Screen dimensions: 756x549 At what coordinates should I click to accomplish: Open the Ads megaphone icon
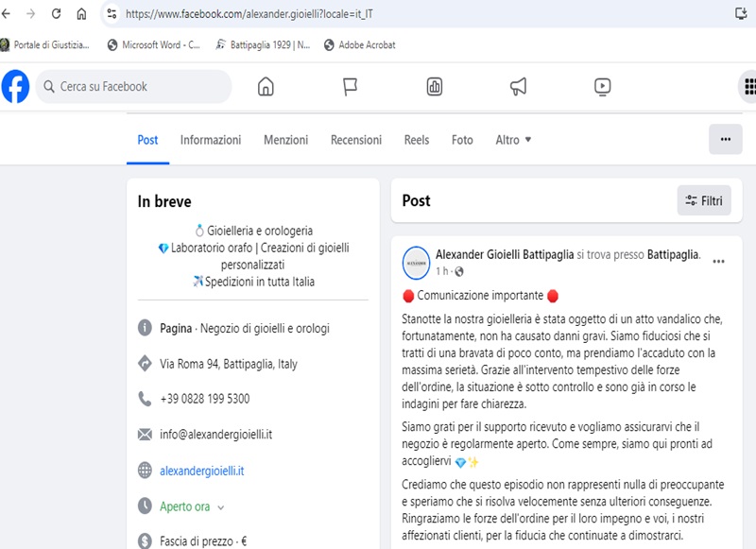click(518, 87)
